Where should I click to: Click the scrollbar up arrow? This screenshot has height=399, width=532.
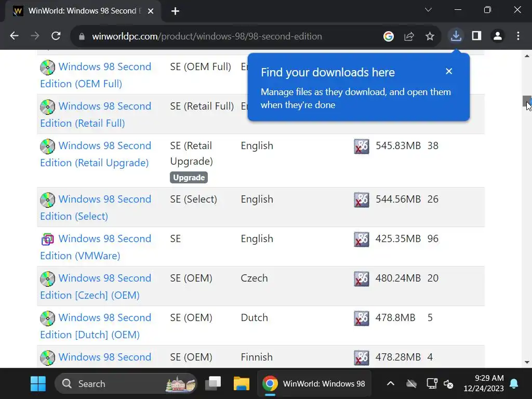[x=527, y=56]
